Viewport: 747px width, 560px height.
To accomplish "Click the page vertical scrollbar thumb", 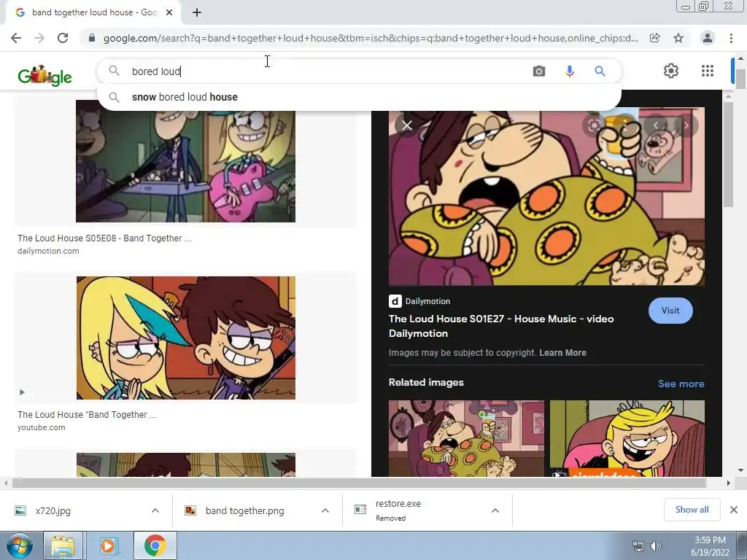I will (x=741, y=79).
